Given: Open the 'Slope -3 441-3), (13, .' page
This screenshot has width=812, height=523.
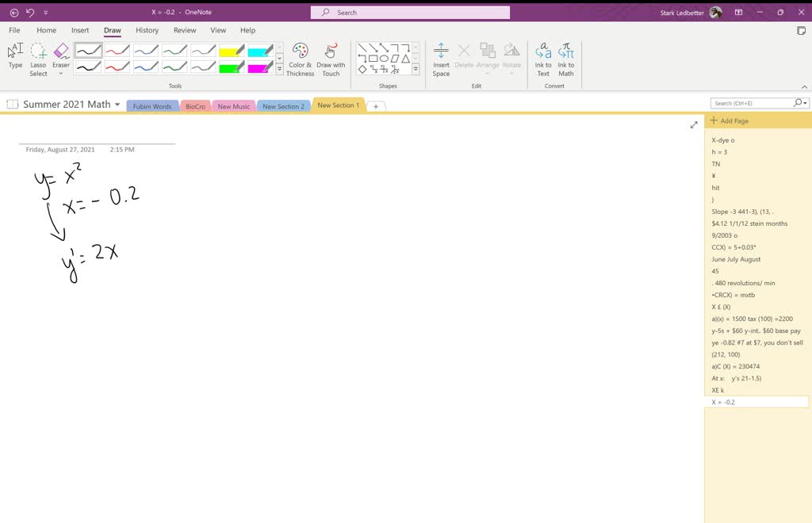Looking at the screenshot, I should [x=742, y=212].
